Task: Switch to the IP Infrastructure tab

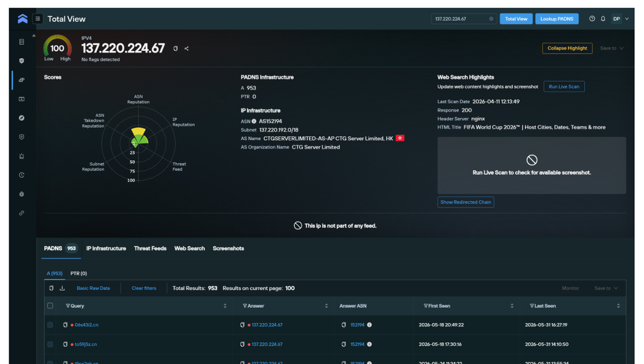Action: pos(106,248)
